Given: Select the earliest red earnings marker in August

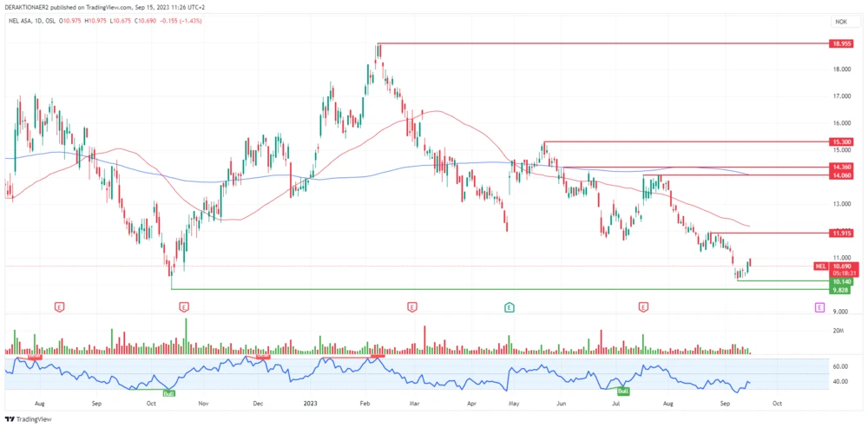Looking at the screenshot, I should pyautogui.click(x=59, y=307).
